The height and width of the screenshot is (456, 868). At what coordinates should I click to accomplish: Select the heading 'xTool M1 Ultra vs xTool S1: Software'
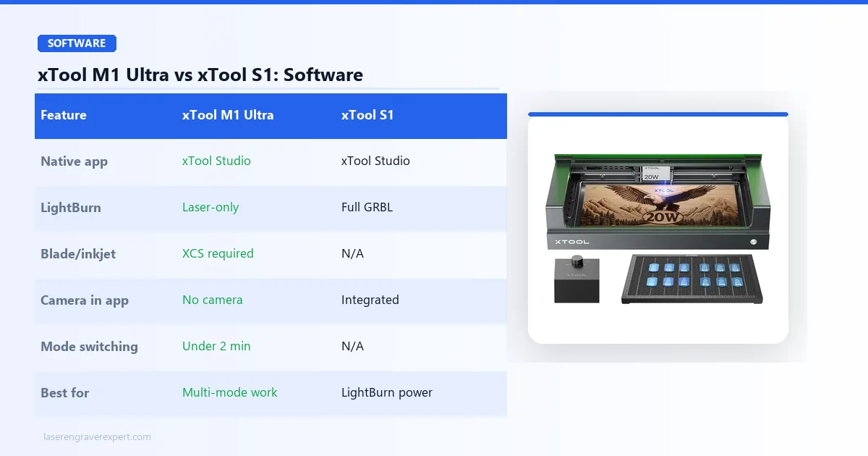200,75
